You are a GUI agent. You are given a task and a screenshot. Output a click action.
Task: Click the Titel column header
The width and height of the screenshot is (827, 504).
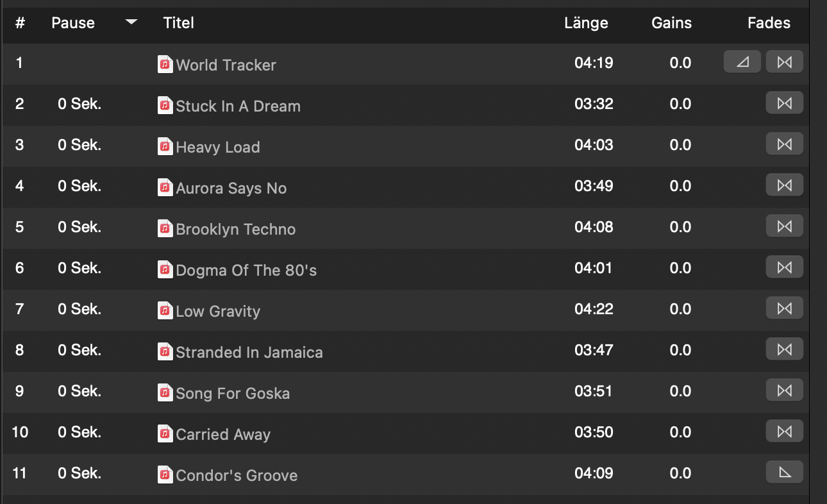(178, 22)
